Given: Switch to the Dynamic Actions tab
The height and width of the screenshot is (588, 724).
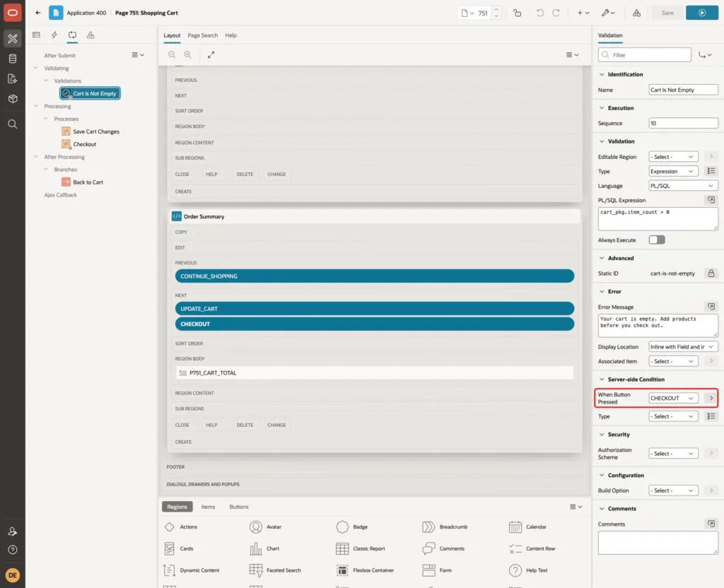Looking at the screenshot, I should (x=54, y=35).
